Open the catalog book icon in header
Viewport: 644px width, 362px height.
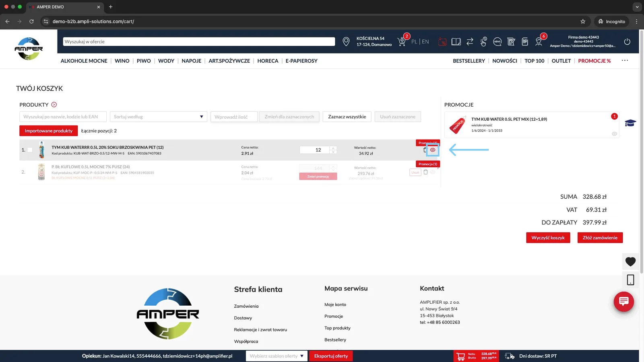tap(456, 41)
